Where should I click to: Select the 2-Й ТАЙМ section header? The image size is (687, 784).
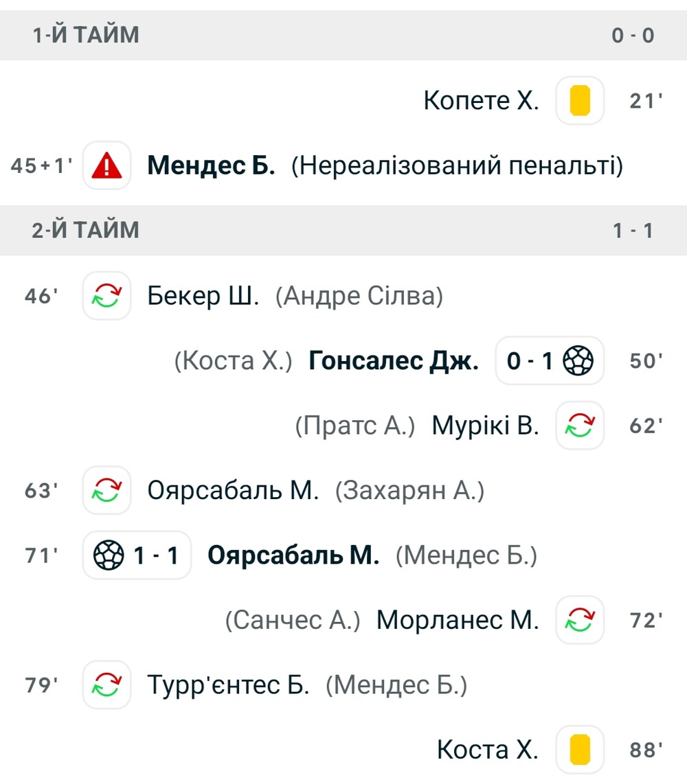click(x=343, y=231)
